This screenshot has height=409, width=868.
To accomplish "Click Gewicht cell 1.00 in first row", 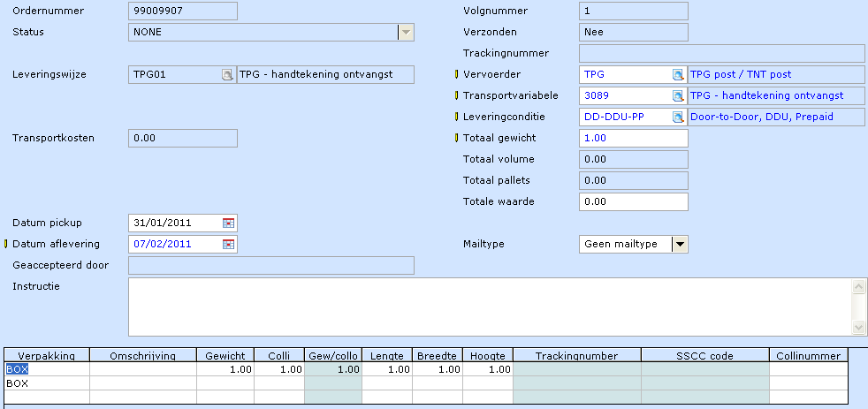I will 225,369.
